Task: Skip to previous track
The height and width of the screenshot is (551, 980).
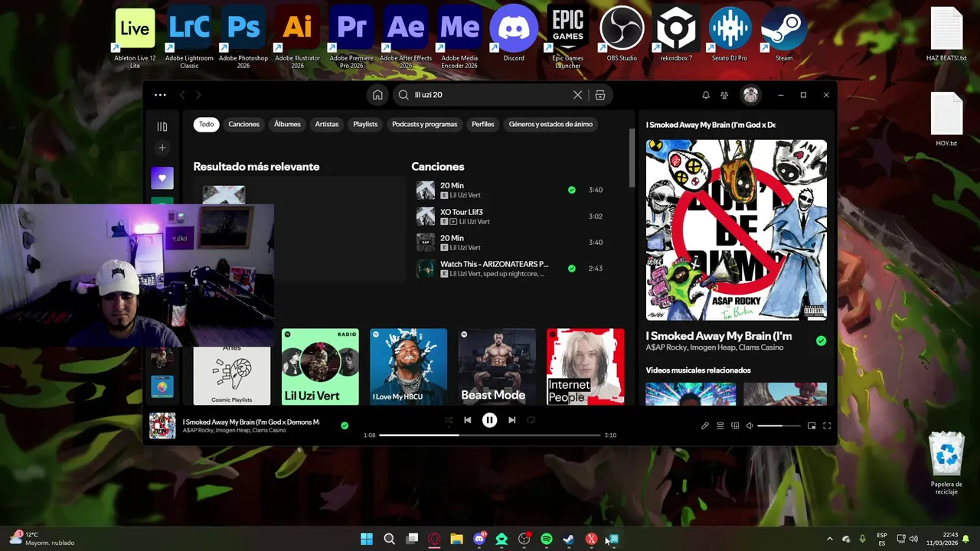Action: (x=467, y=420)
